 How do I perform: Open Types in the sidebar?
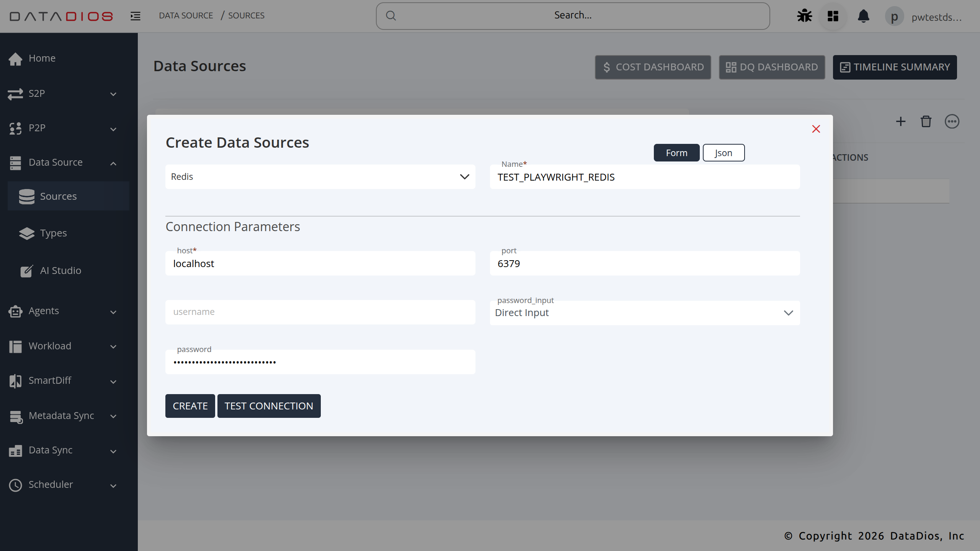53,233
